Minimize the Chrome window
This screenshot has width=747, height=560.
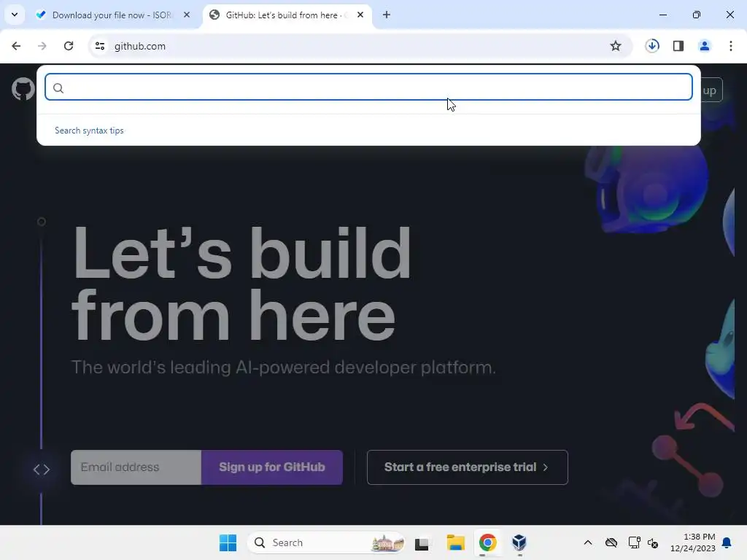[x=662, y=15]
